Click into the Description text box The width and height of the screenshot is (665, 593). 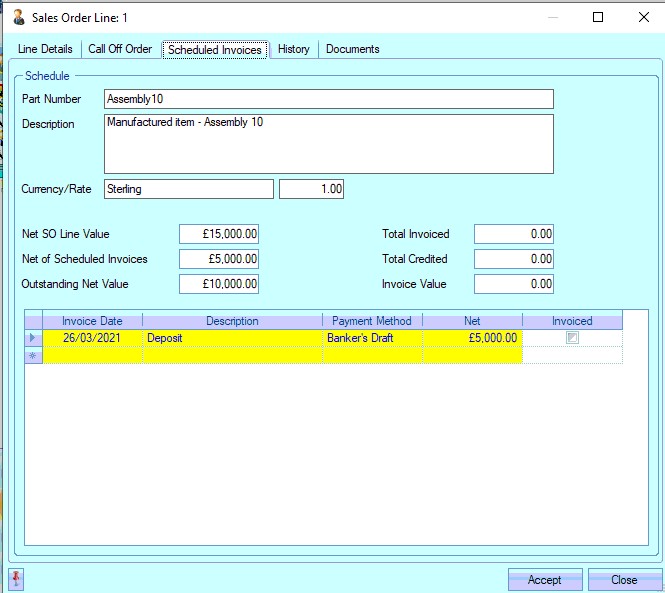(328, 144)
